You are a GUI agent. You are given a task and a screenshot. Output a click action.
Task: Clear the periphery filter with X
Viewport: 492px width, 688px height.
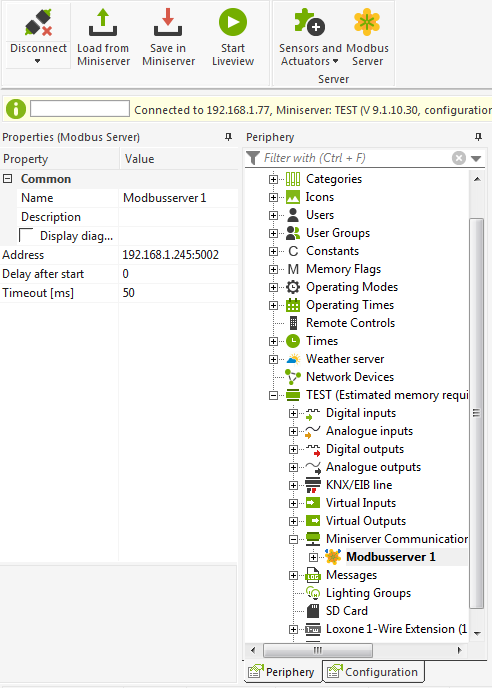[x=459, y=158]
